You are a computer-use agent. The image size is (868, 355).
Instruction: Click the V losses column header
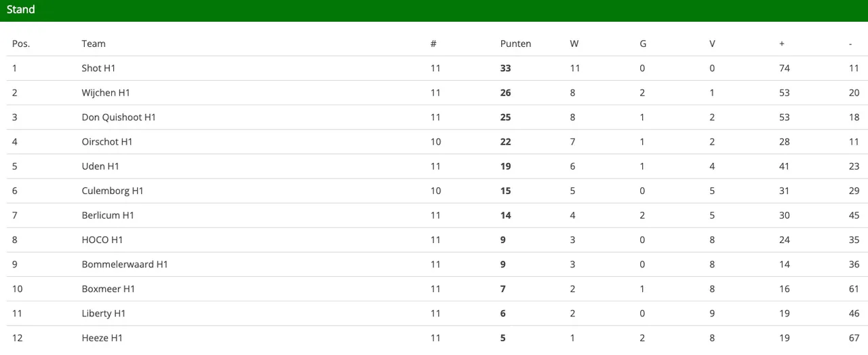tap(712, 43)
